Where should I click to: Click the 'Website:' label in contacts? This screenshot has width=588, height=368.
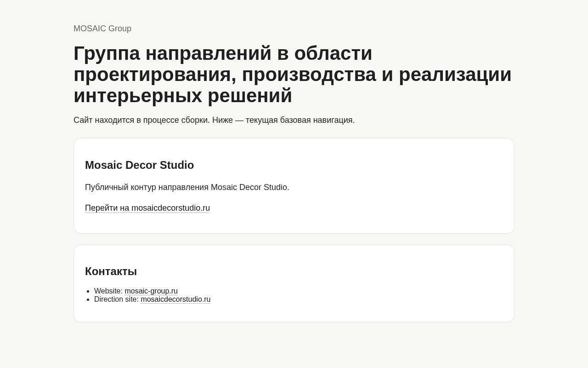[108, 291]
